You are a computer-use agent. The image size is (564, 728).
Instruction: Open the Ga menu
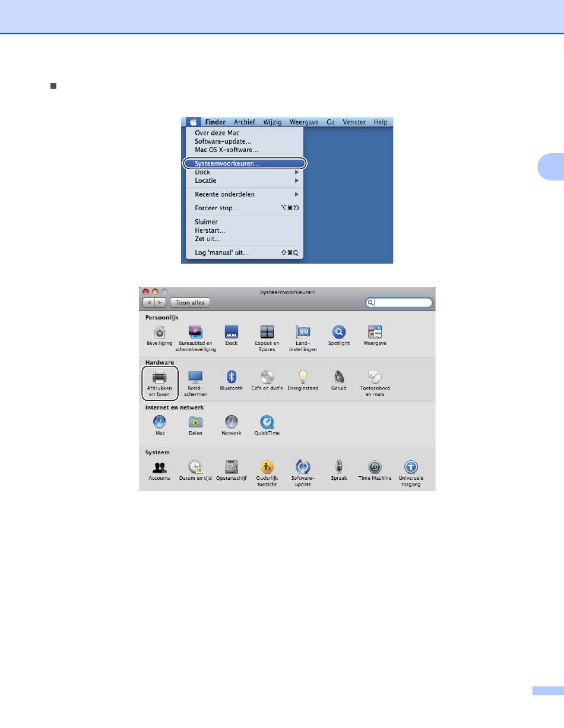(331, 122)
